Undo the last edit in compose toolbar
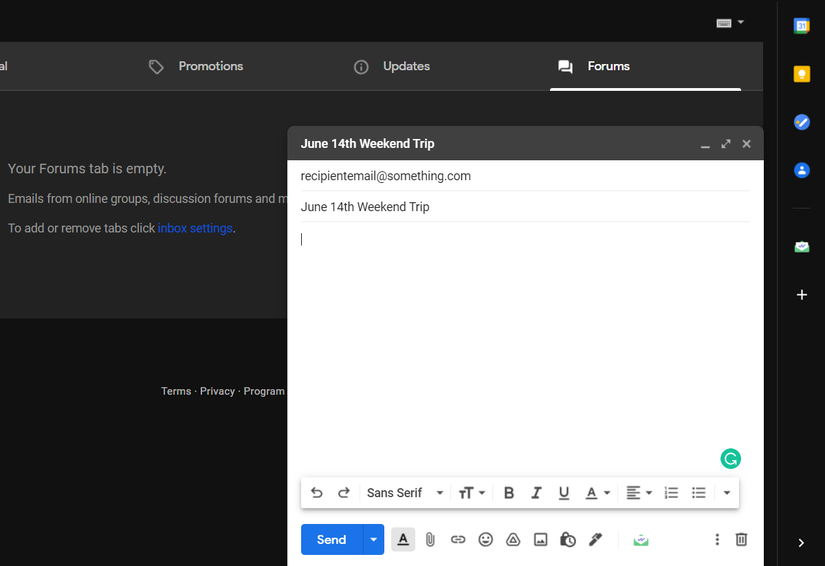The image size is (825, 566). pos(316,493)
